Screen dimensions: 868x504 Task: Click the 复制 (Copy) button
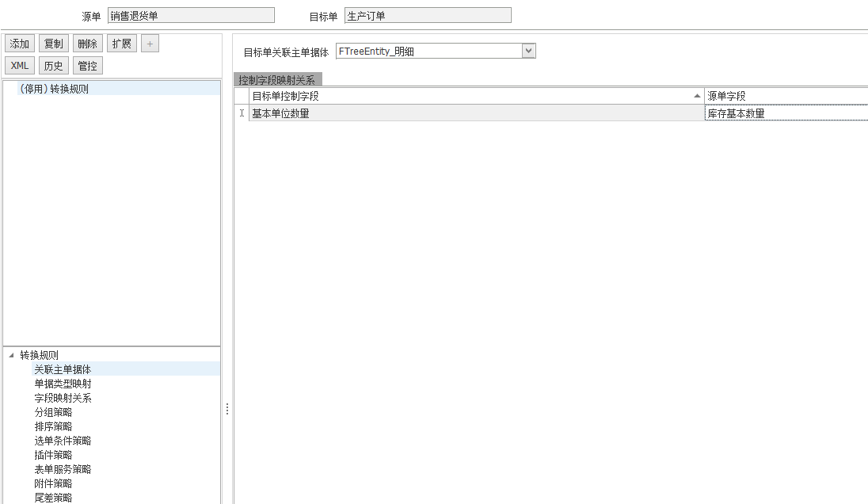pyautogui.click(x=54, y=44)
